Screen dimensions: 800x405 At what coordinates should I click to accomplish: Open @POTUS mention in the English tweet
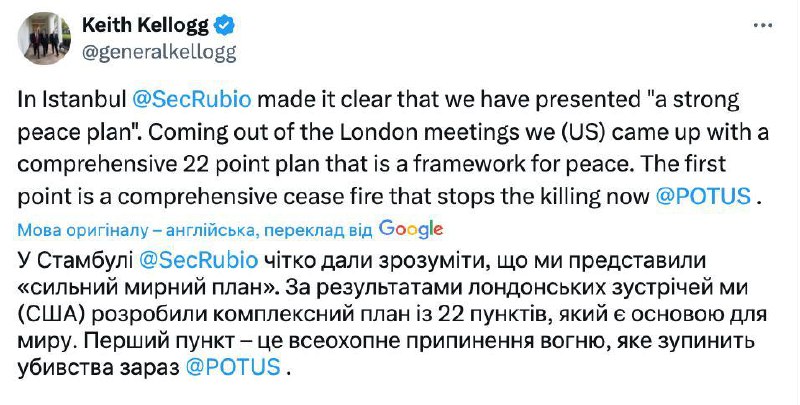[702, 196]
